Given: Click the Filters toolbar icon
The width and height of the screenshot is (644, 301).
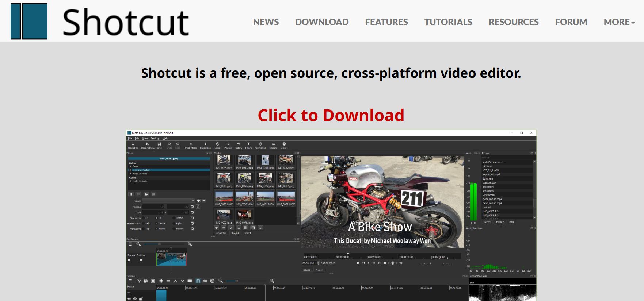Looking at the screenshot, I should coord(248,146).
